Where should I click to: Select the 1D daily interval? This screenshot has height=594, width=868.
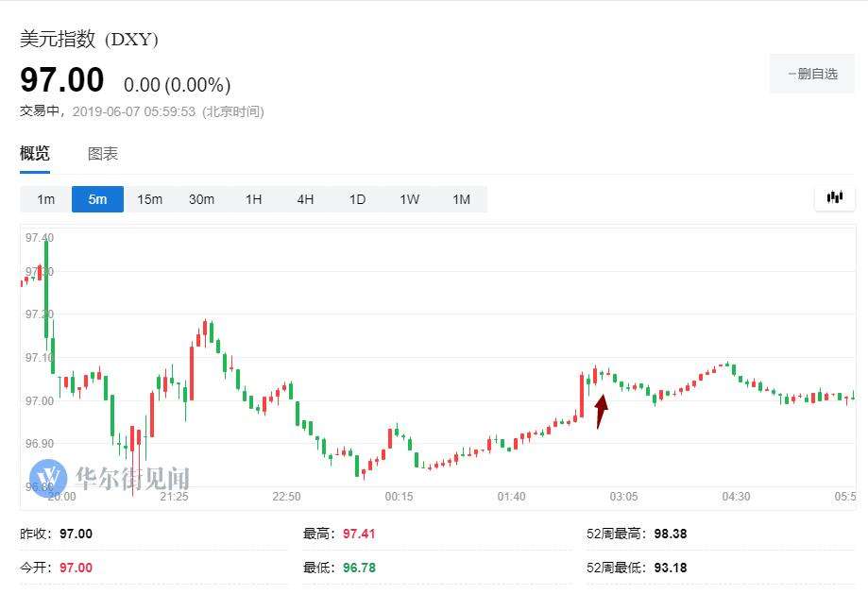pyautogui.click(x=358, y=199)
